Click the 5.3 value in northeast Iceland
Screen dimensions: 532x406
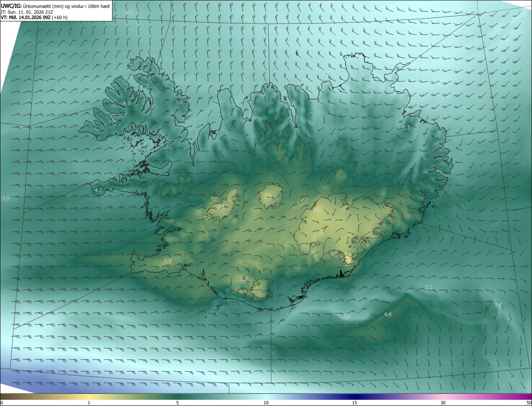406,128
